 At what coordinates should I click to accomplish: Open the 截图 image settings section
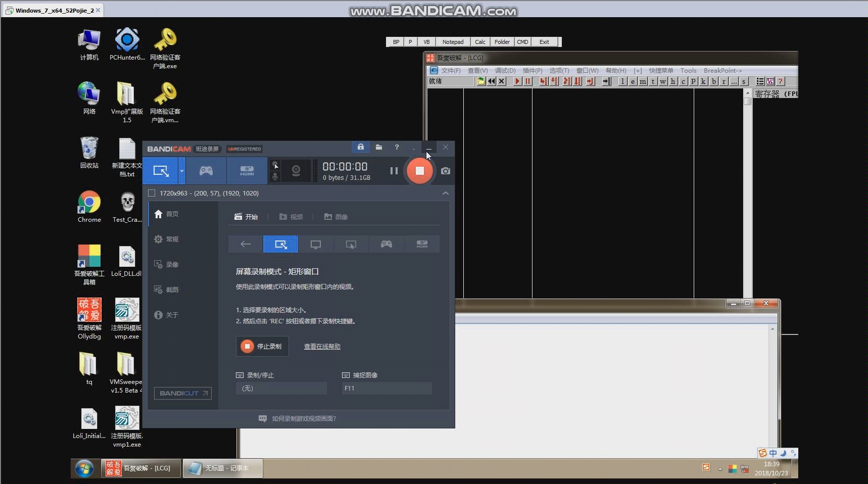[166, 289]
